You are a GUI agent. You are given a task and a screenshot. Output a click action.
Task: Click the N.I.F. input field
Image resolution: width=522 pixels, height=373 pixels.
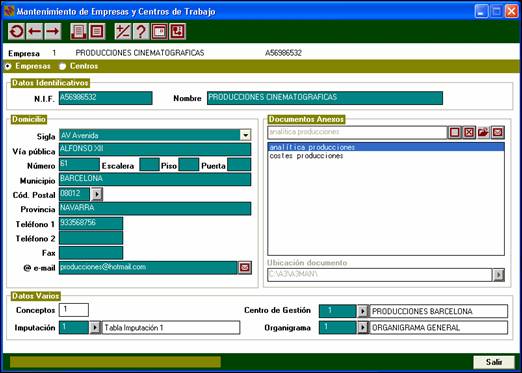106,98
